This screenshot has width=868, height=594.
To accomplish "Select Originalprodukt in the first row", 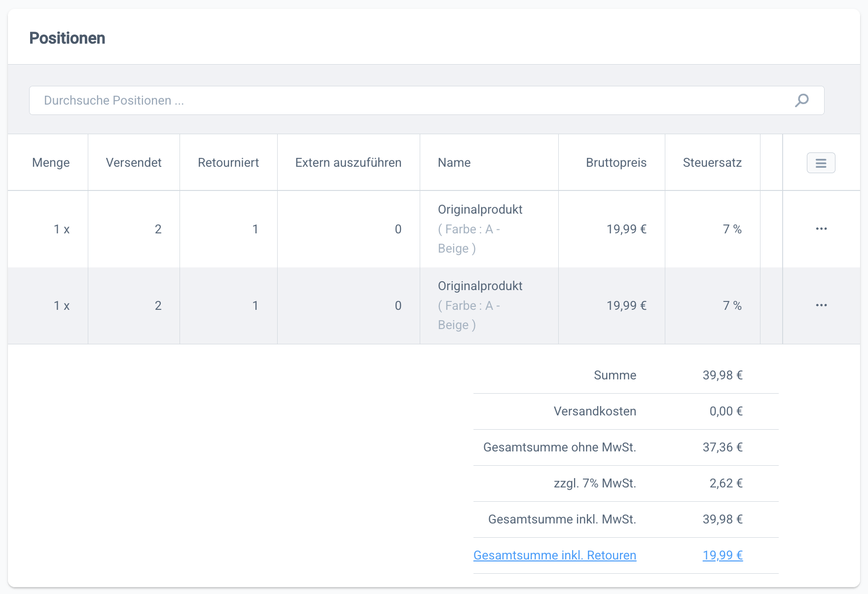I will [480, 210].
